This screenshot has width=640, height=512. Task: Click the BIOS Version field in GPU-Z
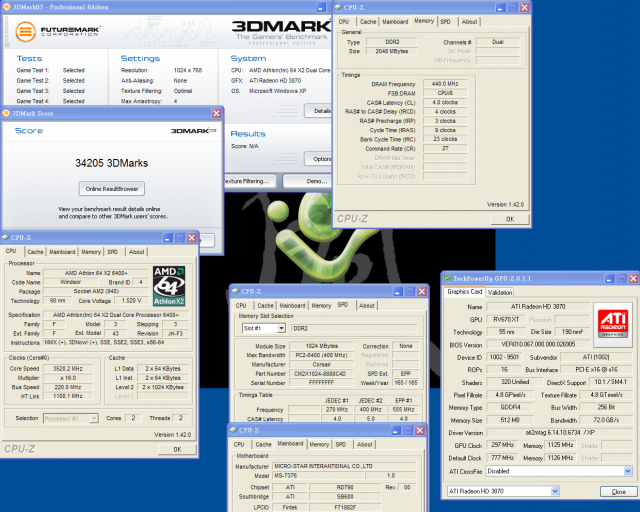coord(538,344)
